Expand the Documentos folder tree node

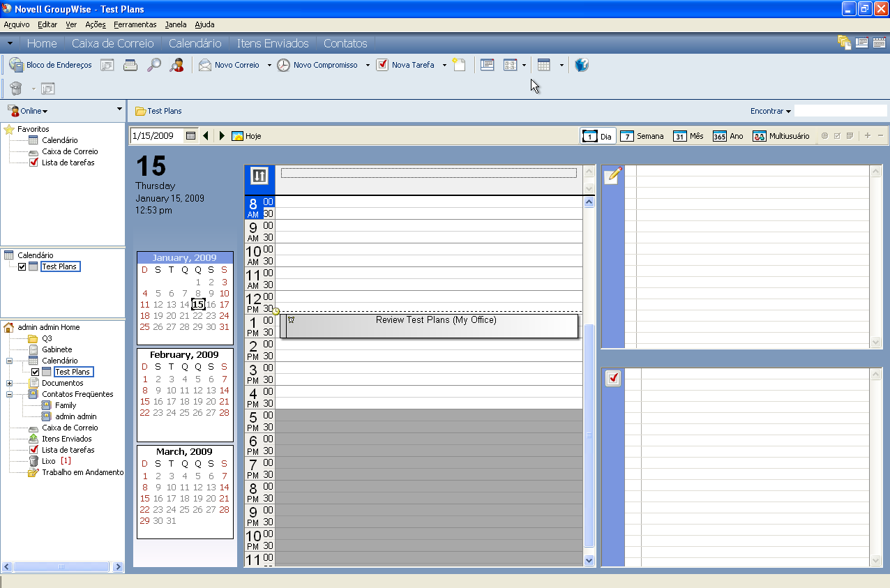click(x=9, y=383)
